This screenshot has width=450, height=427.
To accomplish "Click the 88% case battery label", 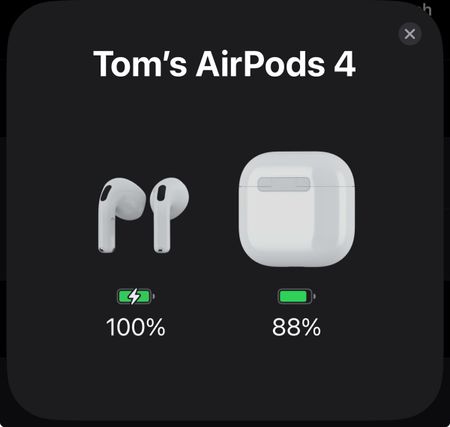I will [x=297, y=327].
